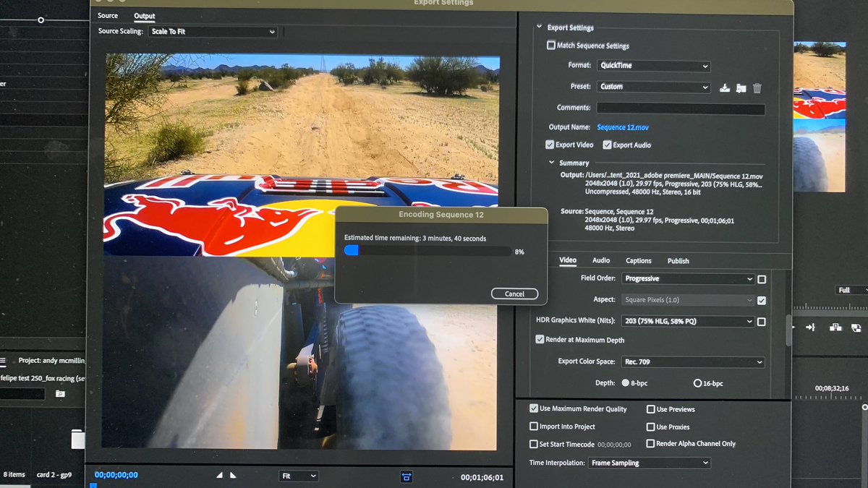868x488 pixels.
Task: Enable Use Proxies checkbox
Action: point(651,427)
